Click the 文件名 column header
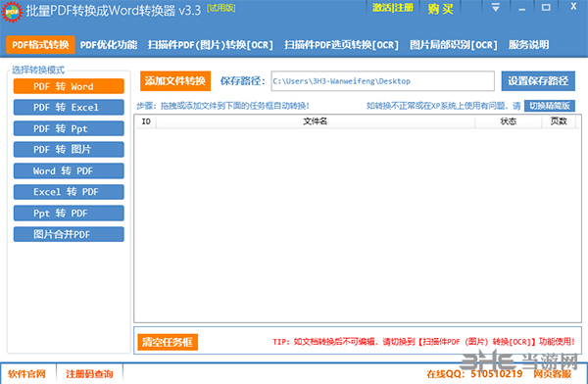This screenshot has height=384, width=588. pyautogui.click(x=316, y=121)
